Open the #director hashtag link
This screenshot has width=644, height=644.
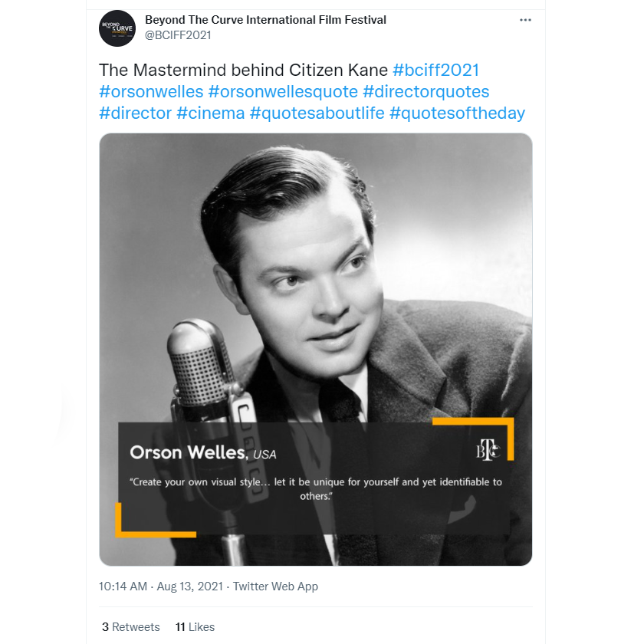click(x=135, y=113)
